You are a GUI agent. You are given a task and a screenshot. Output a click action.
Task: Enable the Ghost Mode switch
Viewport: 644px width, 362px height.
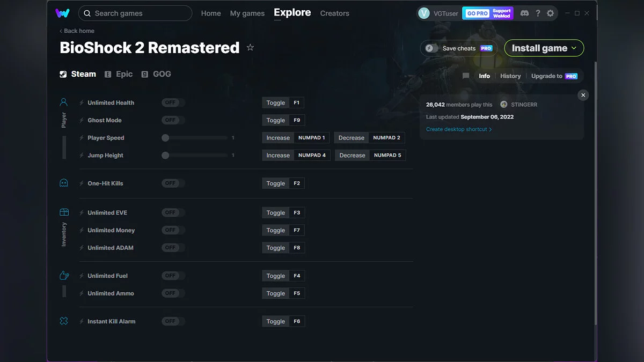click(x=173, y=120)
